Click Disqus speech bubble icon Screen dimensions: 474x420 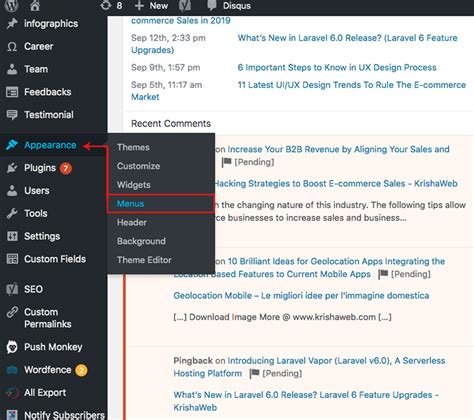pos(212,5)
